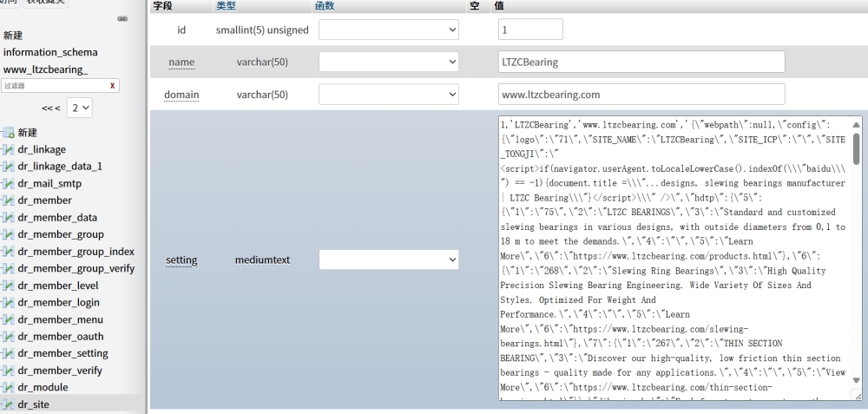Click the table icon beside dr_member_setting
The width and height of the screenshot is (868, 414).
click(8, 353)
